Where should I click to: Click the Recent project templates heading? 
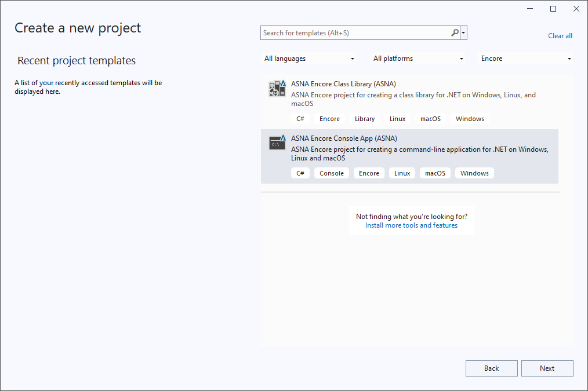[x=77, y=61]
